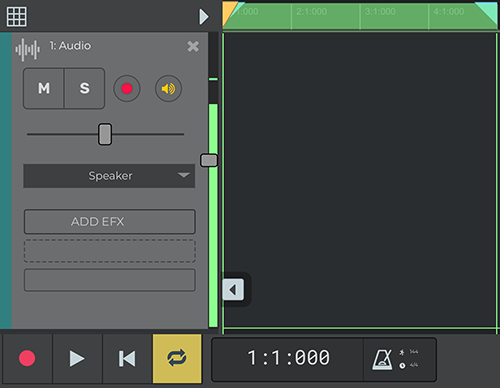Click the ADD EFX button
500x388 pixels.
[x=110, y=222]
